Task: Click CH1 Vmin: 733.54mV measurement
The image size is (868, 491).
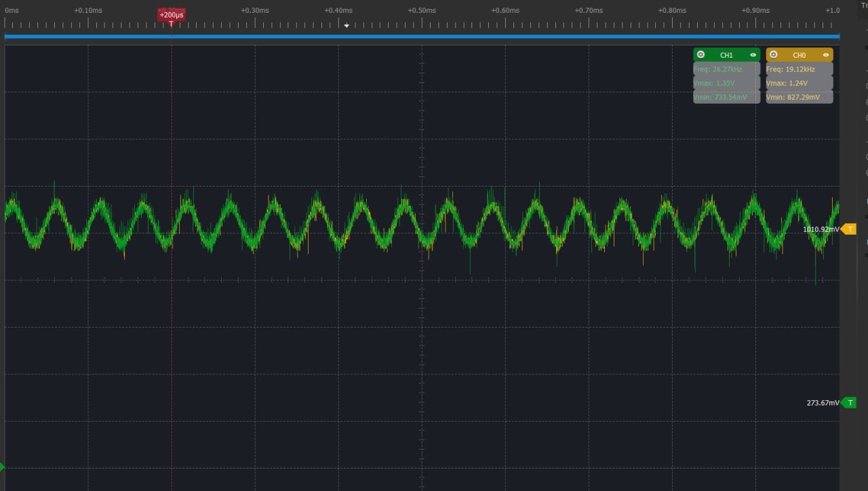Action: [726, 97]
